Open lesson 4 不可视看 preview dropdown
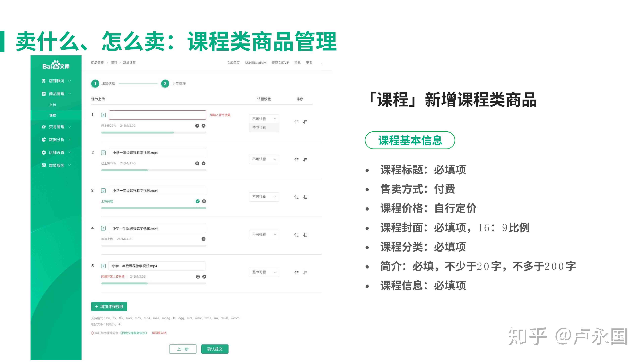Viewport: 644px width, 362px height. click(x=264, y=235)
